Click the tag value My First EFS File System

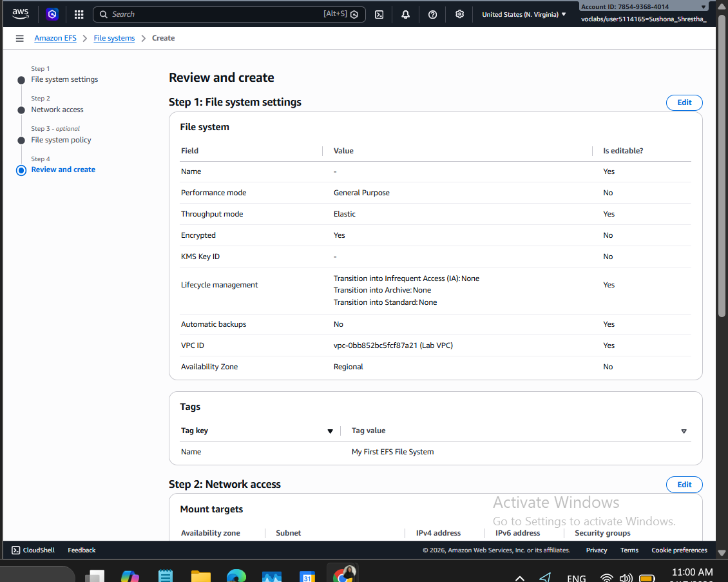tap(393, 452)
